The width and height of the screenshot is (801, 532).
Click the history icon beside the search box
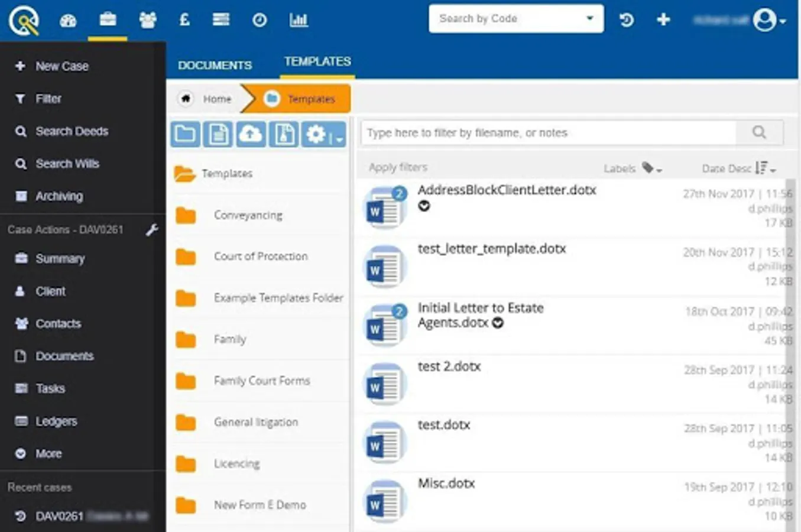point(626,20)
